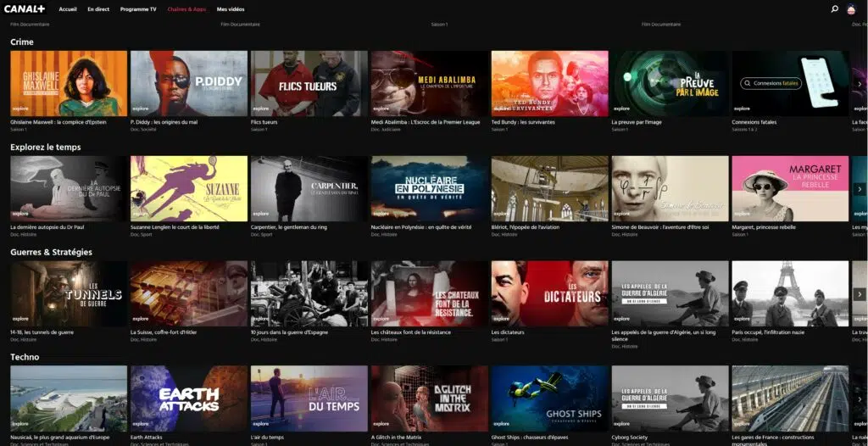Open 10 jours dans la guerre d'Espagne thumbnail
Screen dimensions: 868x446
click(x=309, y=293)
